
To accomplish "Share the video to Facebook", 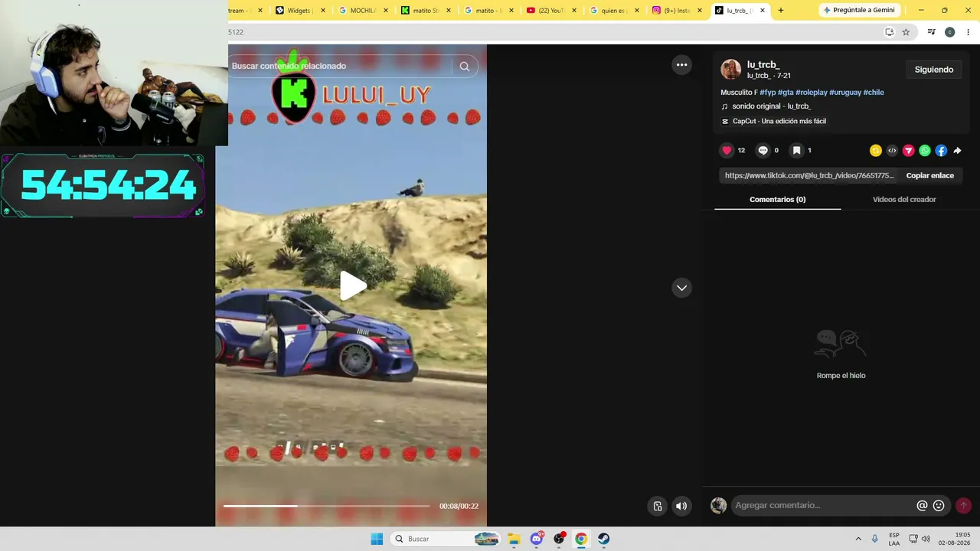I will pyautogui.click(x=941, y=151).
